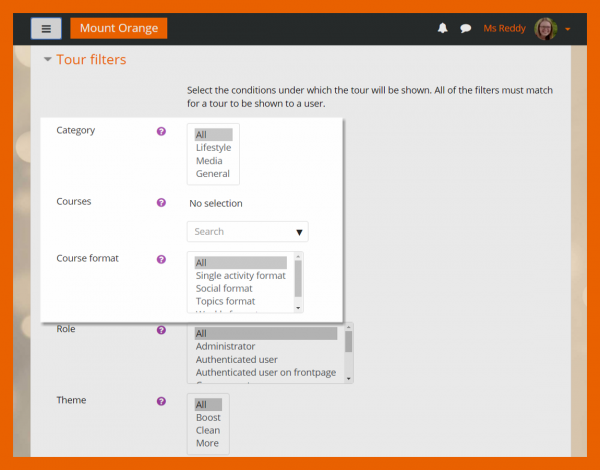The image size is (600, 470).
Task: Open the messages speech bubble icon
Action: pyautogui.click(x=465, y=28)
